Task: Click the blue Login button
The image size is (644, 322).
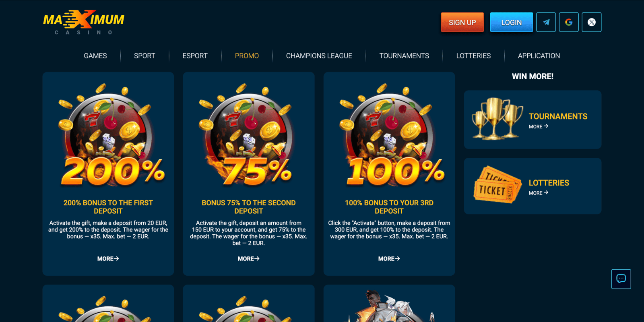Action: click(512, 22)
